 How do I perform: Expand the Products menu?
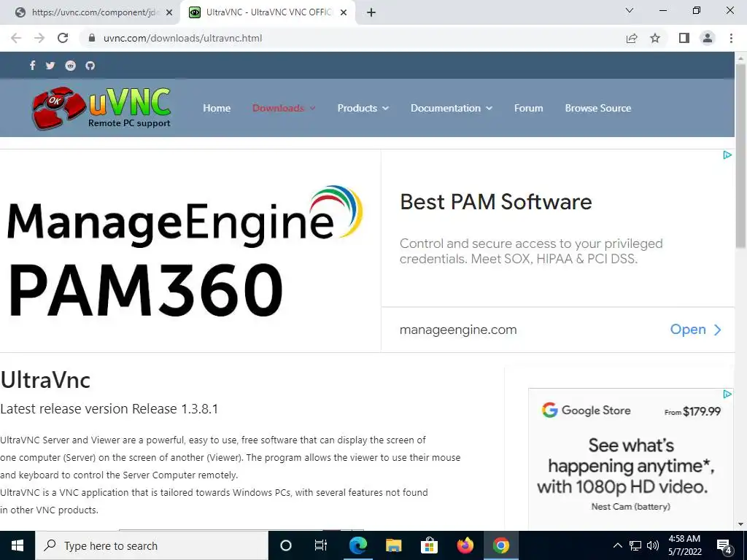363,108
